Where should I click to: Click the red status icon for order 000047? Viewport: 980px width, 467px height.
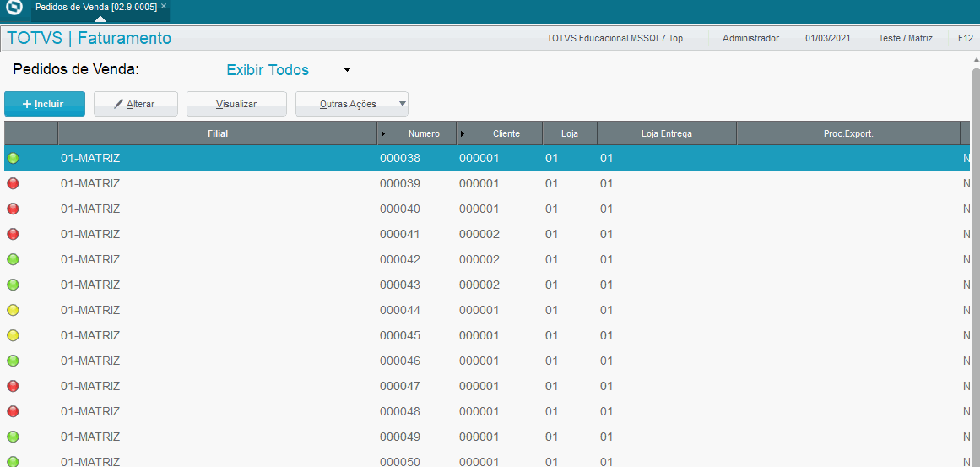13,387
